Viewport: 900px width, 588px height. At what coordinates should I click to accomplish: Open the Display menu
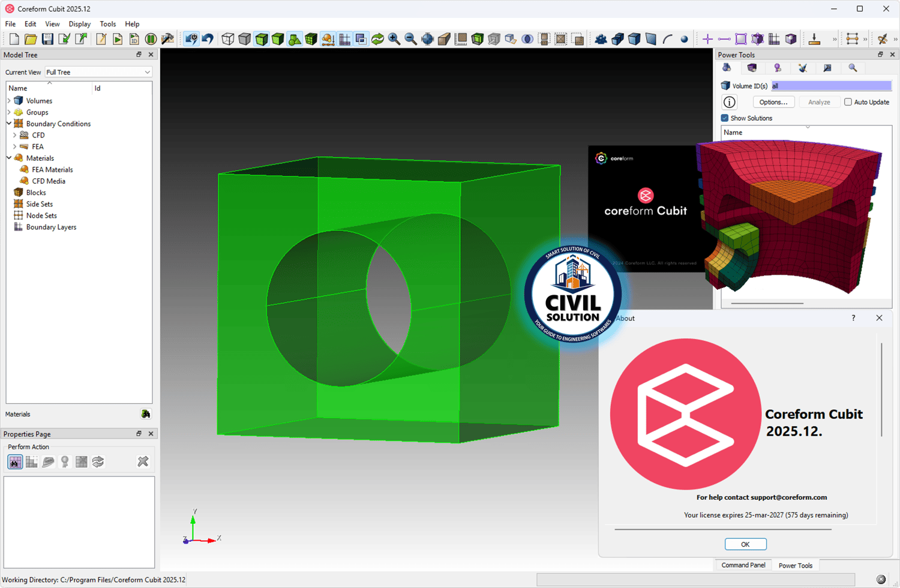[80, 24]
